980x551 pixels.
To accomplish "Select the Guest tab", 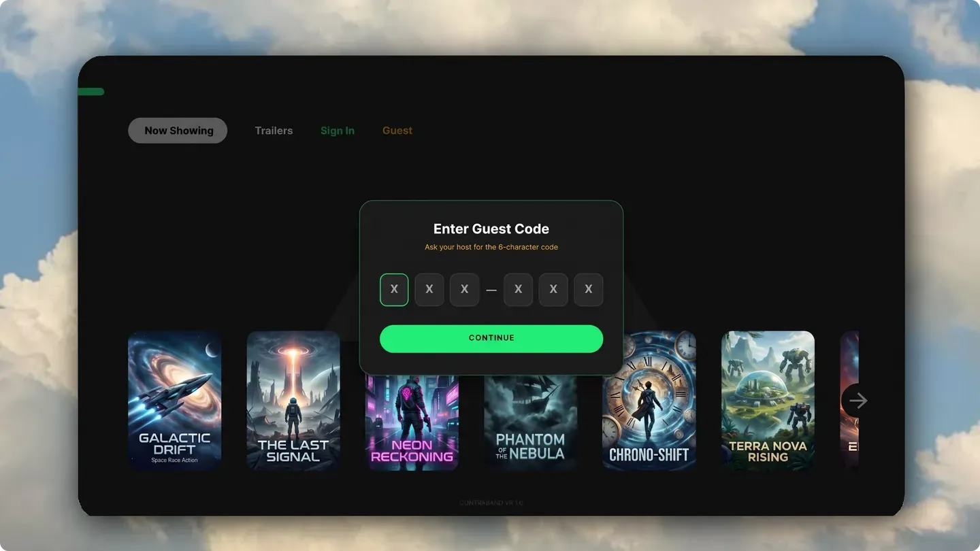I will [x=397, y=131].
